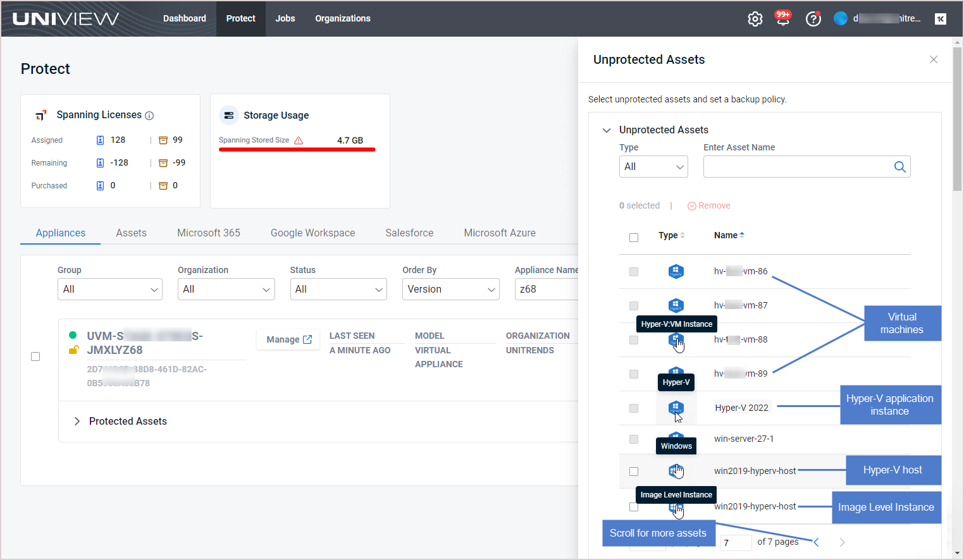Open the Type dropdown in Unprotected Assets
This screenshot has height=560, width=964.
[653, 166]
